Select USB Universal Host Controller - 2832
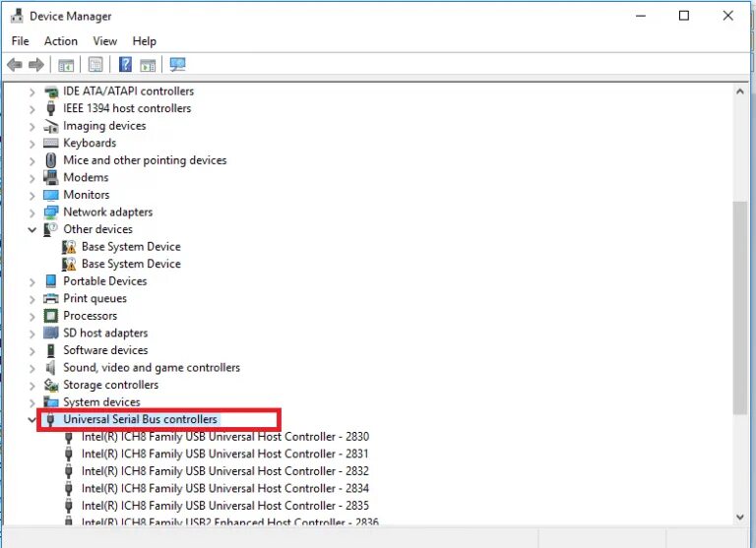Screen dimensions: 756x548 [225, 471]
